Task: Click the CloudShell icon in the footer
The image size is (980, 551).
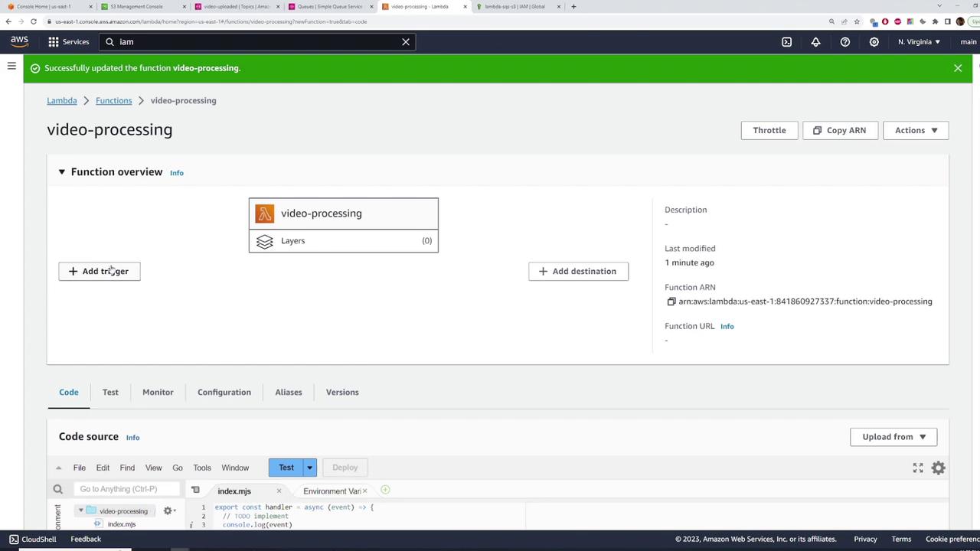Action: coord(13,539)
